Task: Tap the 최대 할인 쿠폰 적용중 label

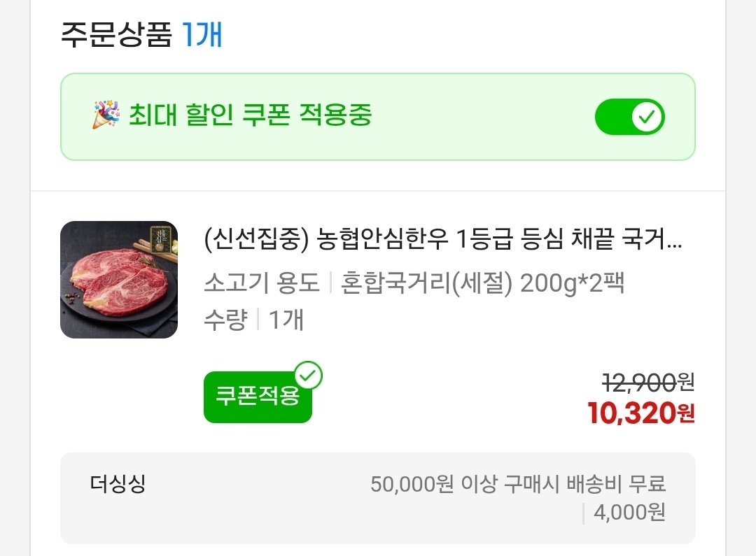Action: click(x=250, y=115)
